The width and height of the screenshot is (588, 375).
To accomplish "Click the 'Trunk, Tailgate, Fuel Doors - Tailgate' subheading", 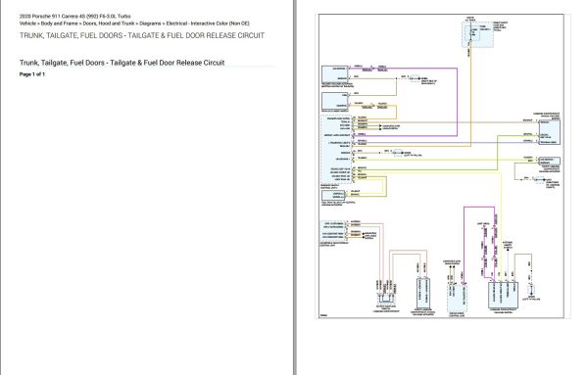I will (x=122, y=63).
